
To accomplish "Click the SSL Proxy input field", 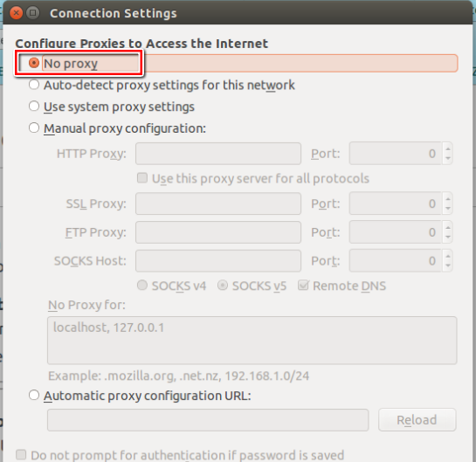I will point(218,203).
